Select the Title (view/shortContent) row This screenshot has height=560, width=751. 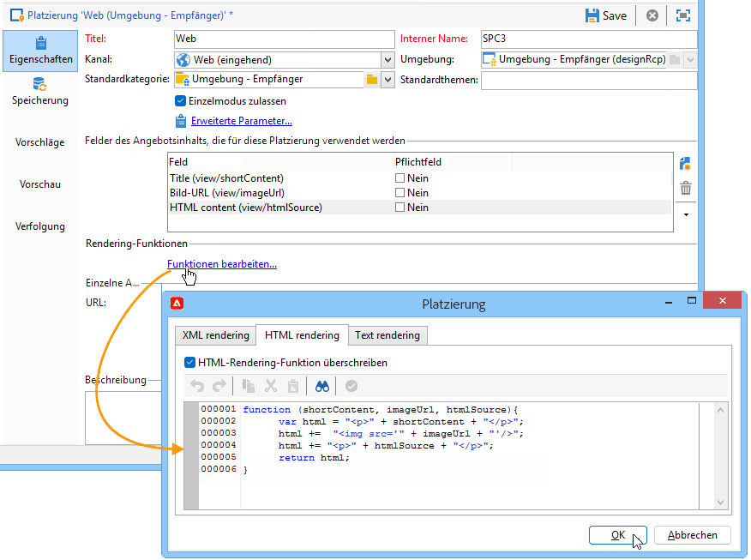[x=419, y=178]
